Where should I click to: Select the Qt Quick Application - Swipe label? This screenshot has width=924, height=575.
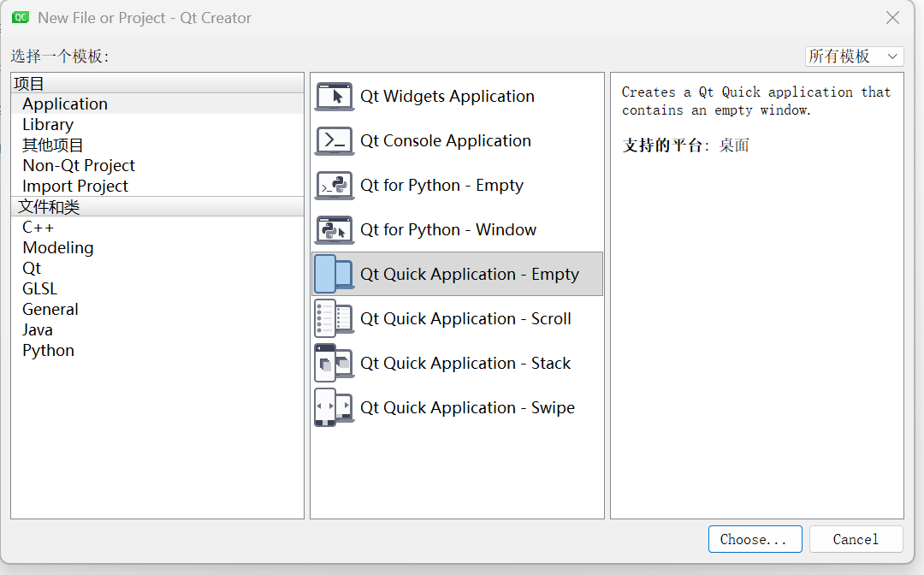[467, 407]
